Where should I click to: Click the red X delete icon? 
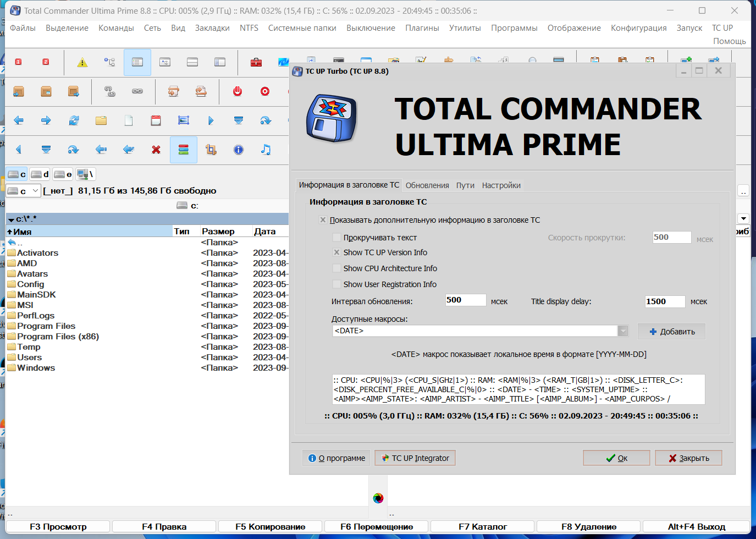[156, 150]
